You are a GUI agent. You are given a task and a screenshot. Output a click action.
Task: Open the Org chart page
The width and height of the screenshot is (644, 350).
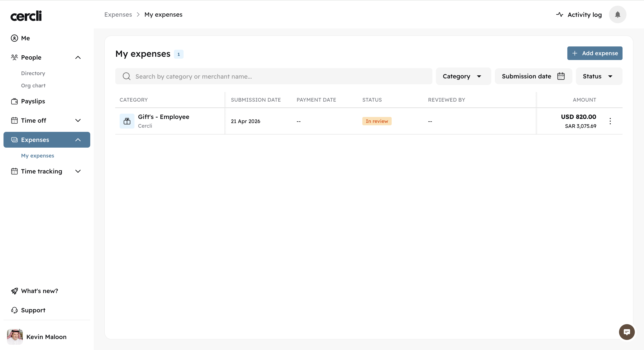33,85
